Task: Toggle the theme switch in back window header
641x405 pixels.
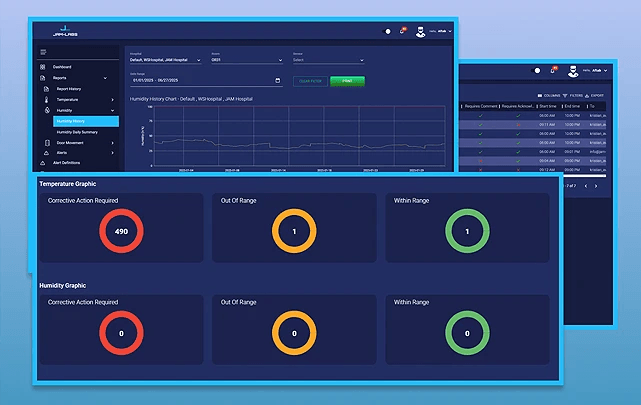Action: tap(537, 71)
